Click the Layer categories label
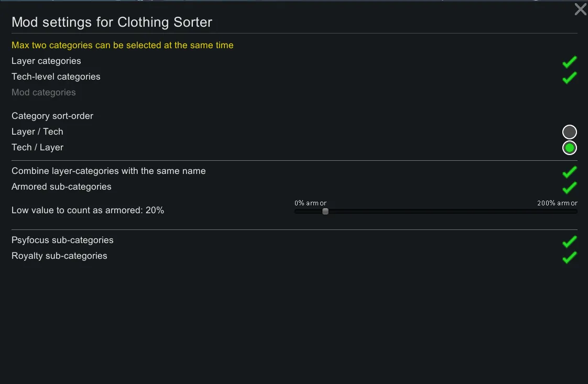The width and height of the screenshot is (588, 384). (x=46, y=61)
